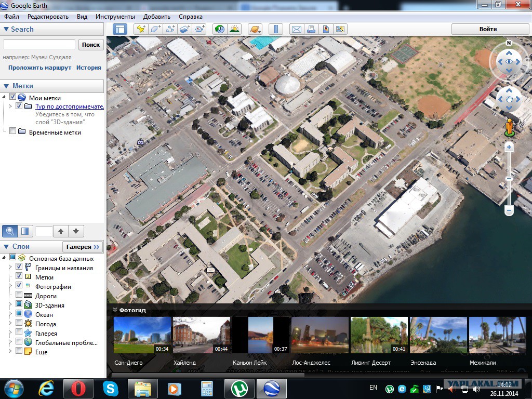Click the email envelope toolbar icon
The image size is (532, 399).
pyautogui.click(x=296, y=29)
